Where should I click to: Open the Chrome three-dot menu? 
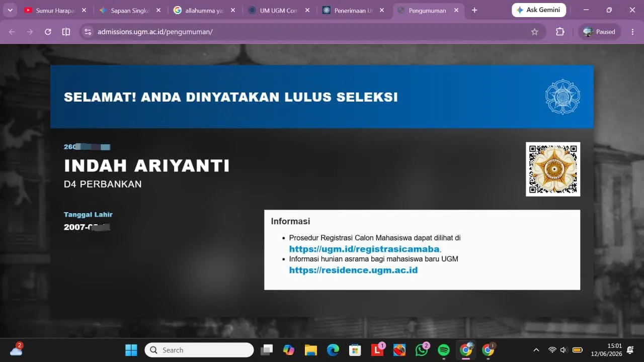point(632,32)
